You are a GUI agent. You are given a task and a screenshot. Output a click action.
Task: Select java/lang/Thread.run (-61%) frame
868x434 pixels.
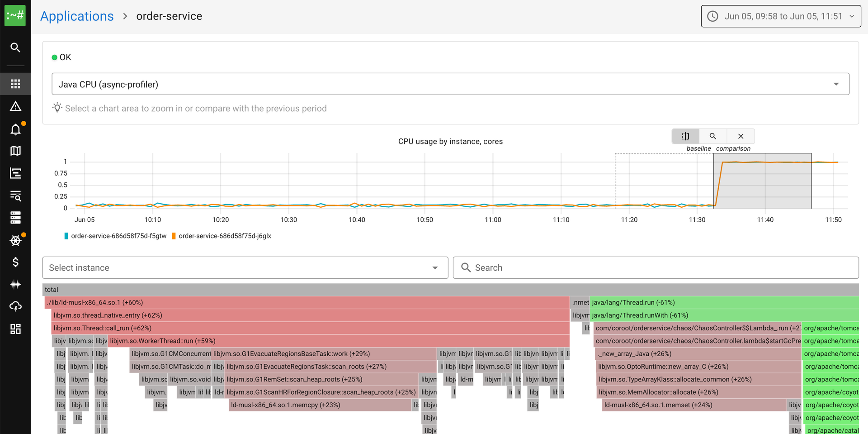click(724, 302)
